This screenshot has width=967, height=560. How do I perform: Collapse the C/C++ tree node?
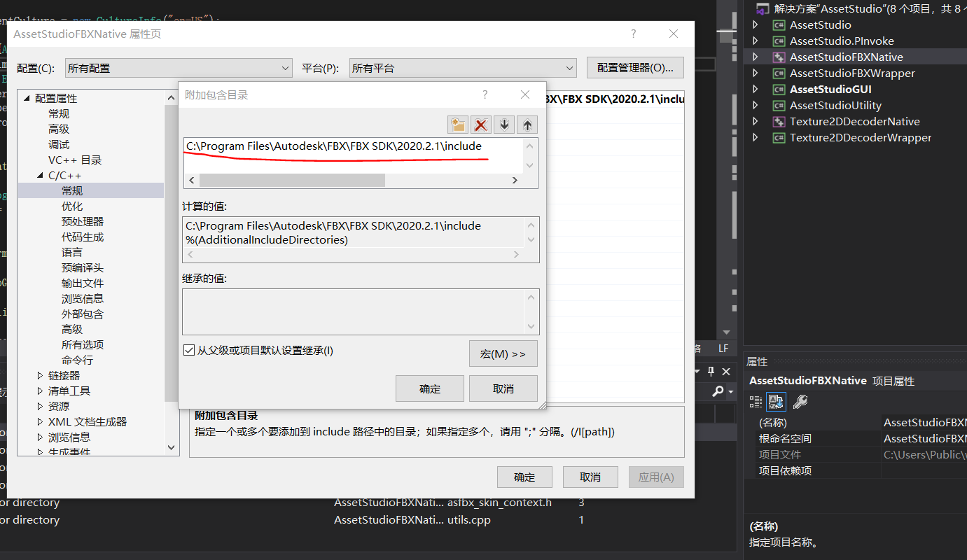click(41, 175)
